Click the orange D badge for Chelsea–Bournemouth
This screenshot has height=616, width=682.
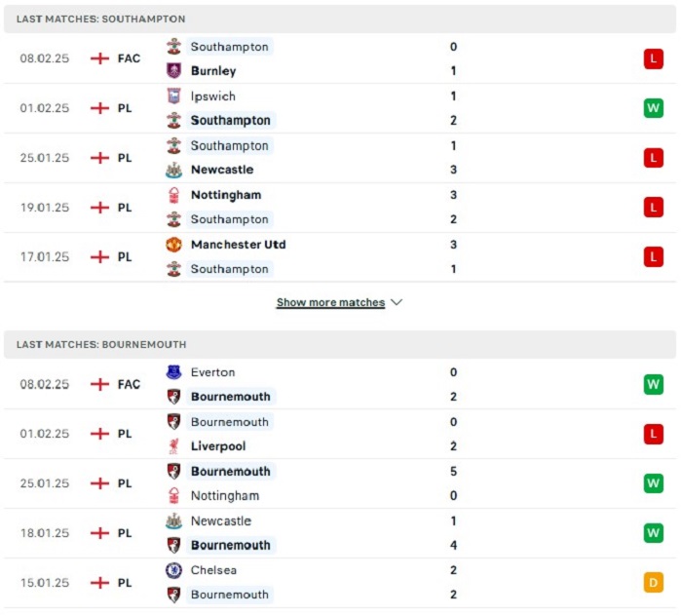point(654,583)
